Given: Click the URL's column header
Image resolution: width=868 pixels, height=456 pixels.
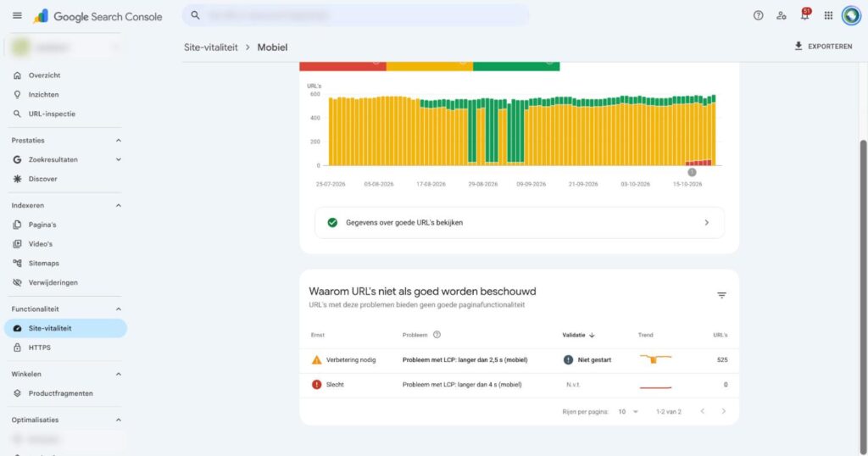Looking at the screenshot, I should [721, 335].
